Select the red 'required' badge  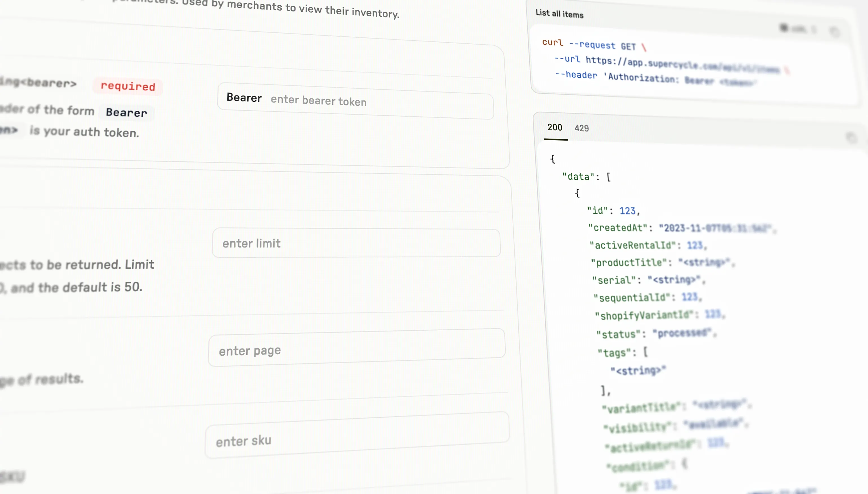(x=128, y=86)
